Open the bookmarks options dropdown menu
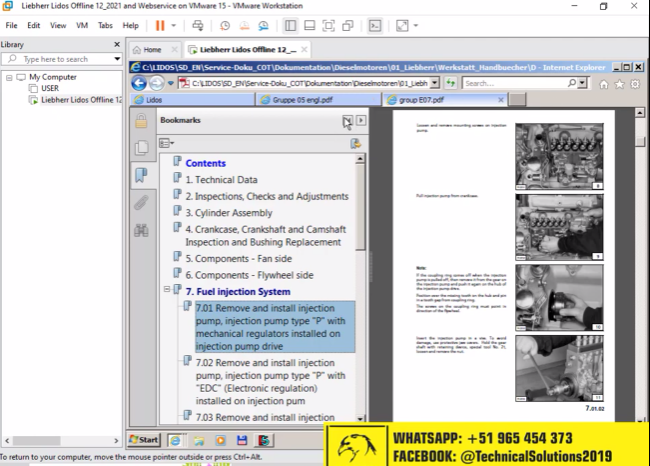Image resolution: width=650 pixels, height=466 pixels. tap(166, 143)
